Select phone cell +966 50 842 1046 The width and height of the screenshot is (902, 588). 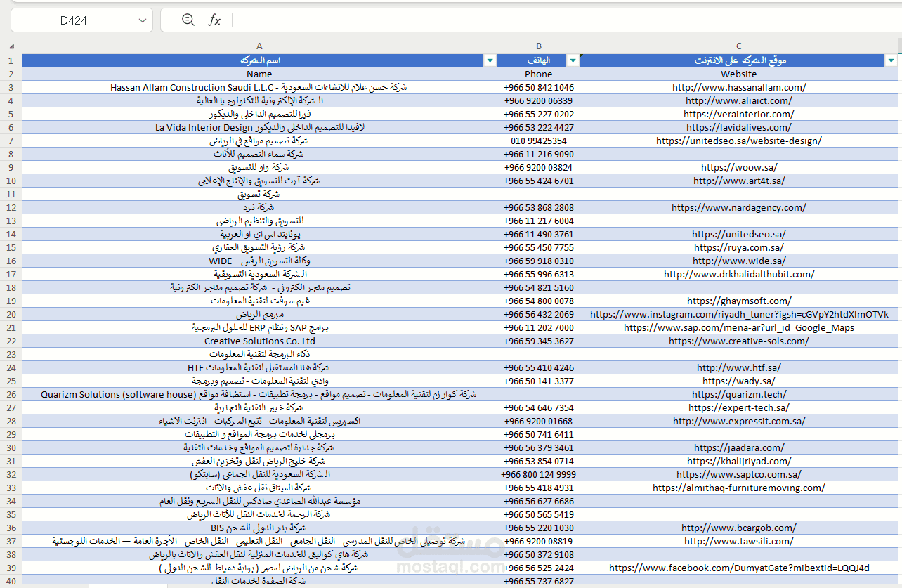point(539,87)
